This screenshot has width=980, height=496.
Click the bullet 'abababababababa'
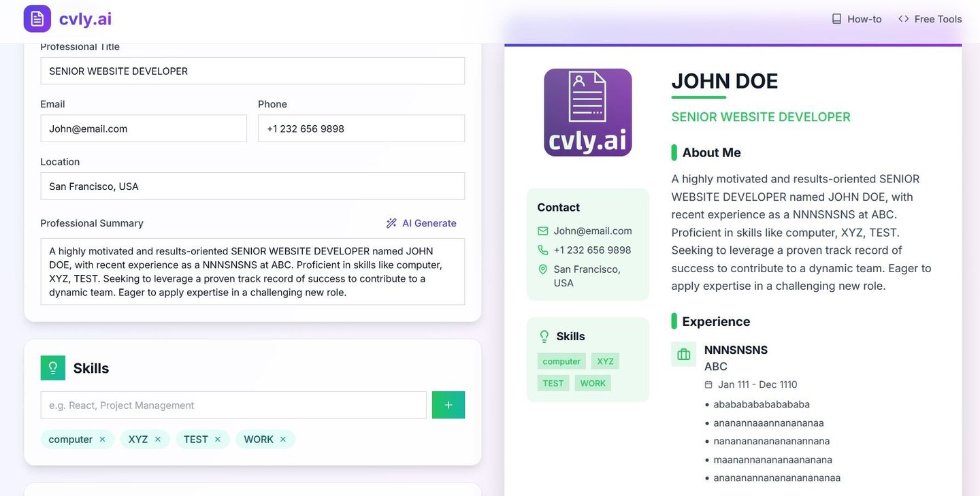[x=762, y=404]
